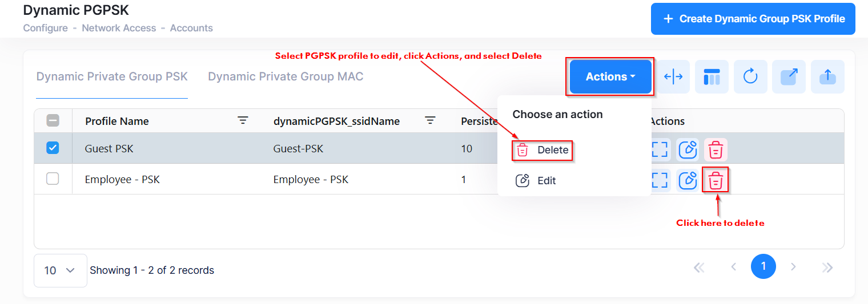
Task: Toggle the select-all header checkbox
Action: pyautogui.click(x=53, y=120)
